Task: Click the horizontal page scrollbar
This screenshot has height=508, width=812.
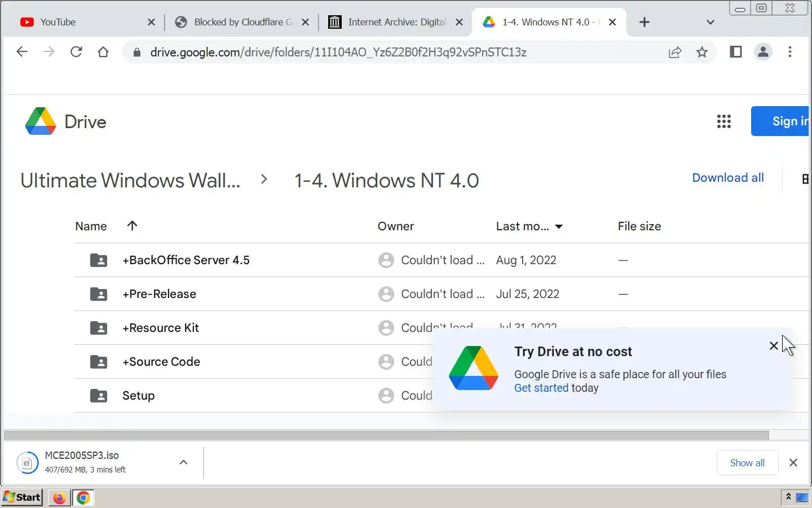Action: click(386, 435)
